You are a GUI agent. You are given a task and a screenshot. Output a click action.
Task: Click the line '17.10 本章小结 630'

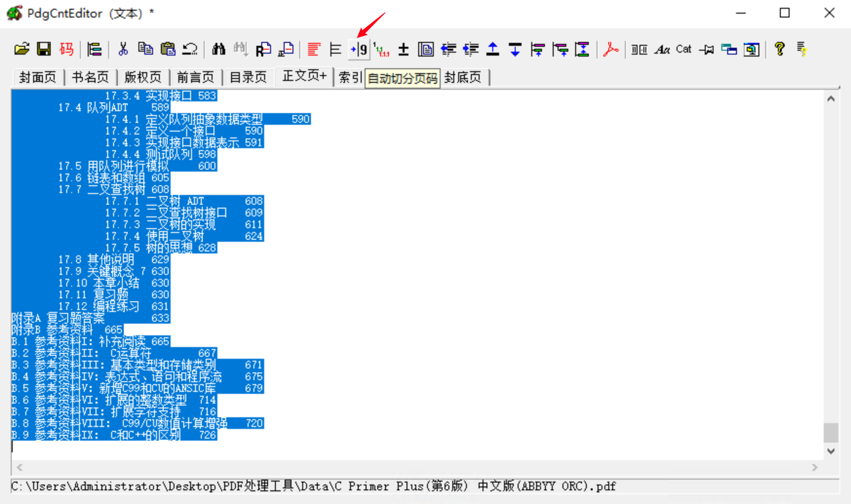114,283
